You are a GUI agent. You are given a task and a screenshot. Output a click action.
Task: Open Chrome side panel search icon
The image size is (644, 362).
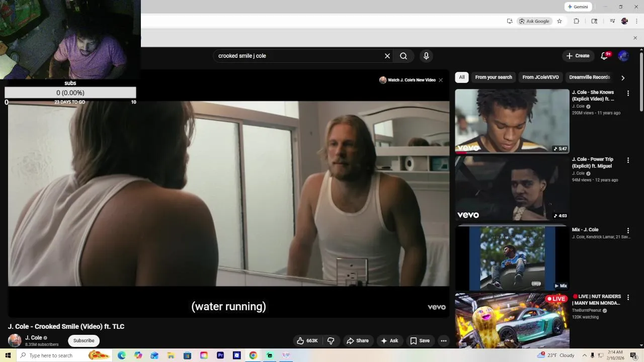594,21
